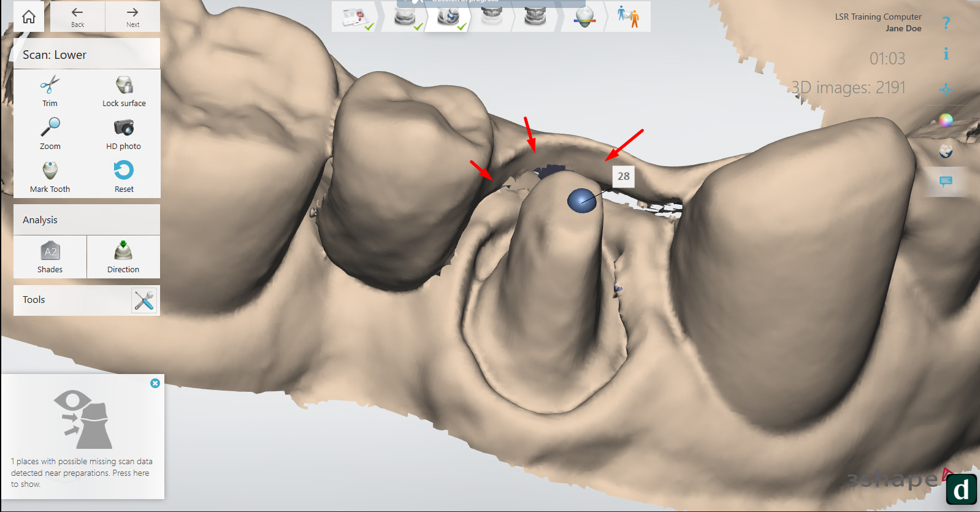
Task: Open the send-to-lab workflow step
Action: pyautogui.click(x=628, y=17)
